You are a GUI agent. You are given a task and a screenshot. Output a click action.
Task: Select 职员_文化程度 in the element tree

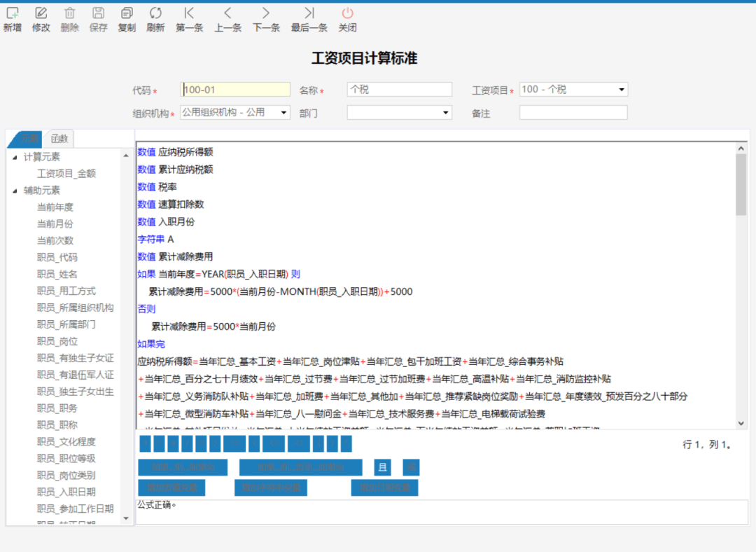click(x=66, y=442)
